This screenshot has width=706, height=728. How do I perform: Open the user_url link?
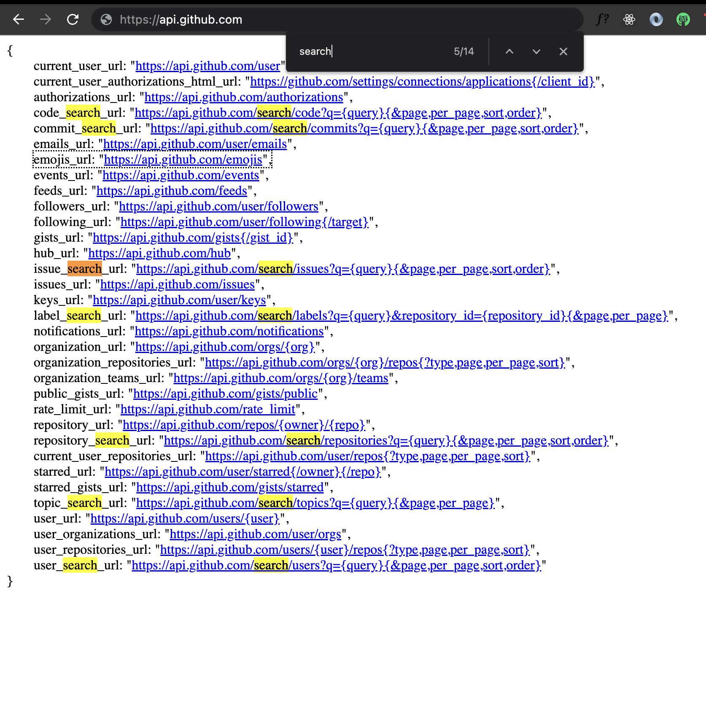[185, 519]
